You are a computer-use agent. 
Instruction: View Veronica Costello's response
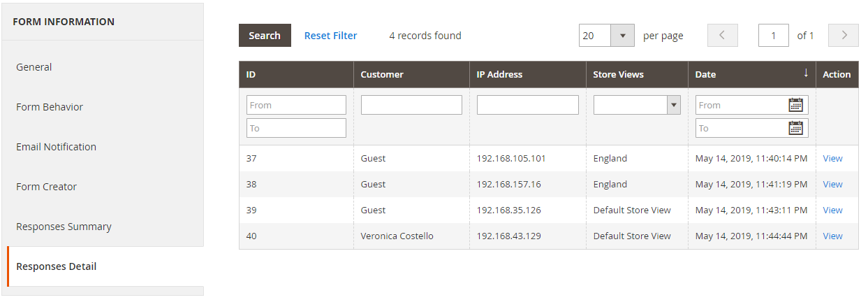point(832,236)
